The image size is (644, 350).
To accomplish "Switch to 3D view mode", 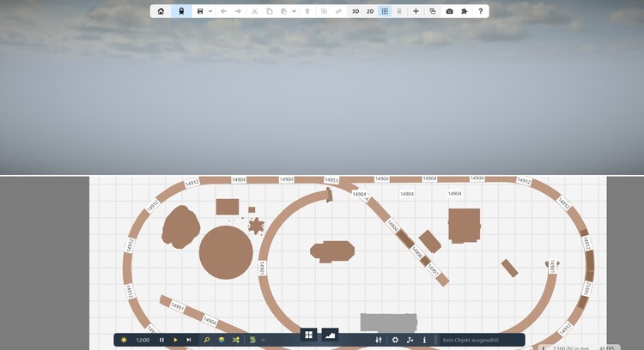I will (355, 11).
